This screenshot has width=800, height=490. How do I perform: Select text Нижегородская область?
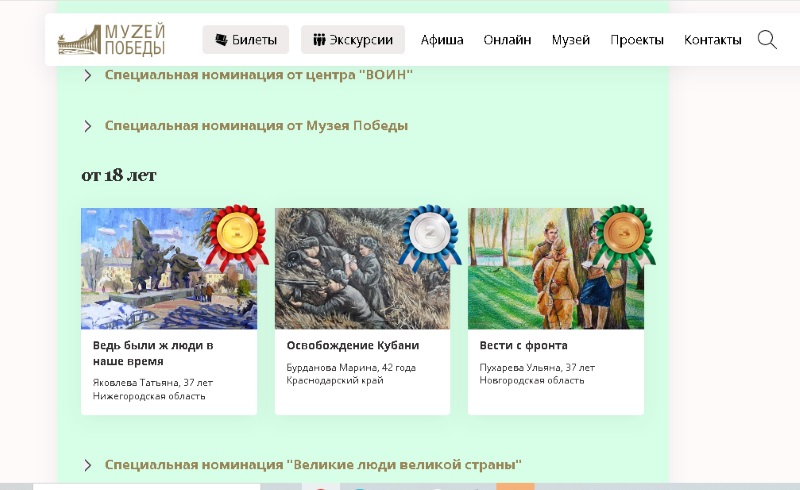149,396
